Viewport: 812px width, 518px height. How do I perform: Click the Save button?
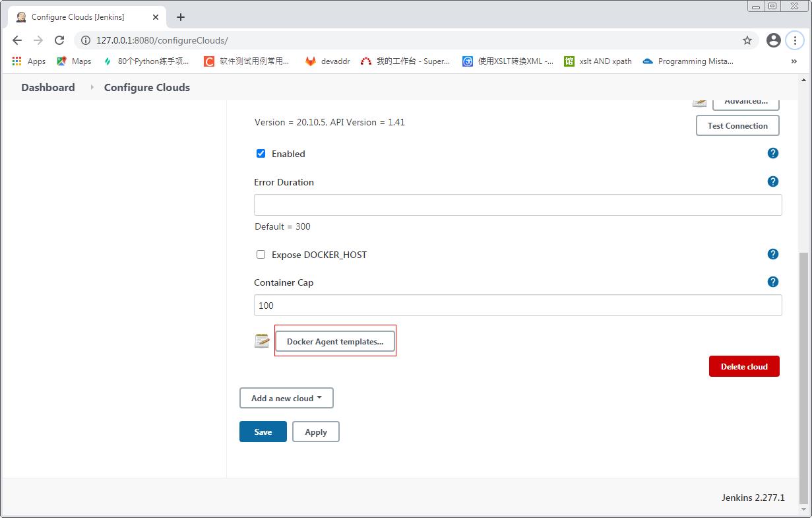click(263, 432)
